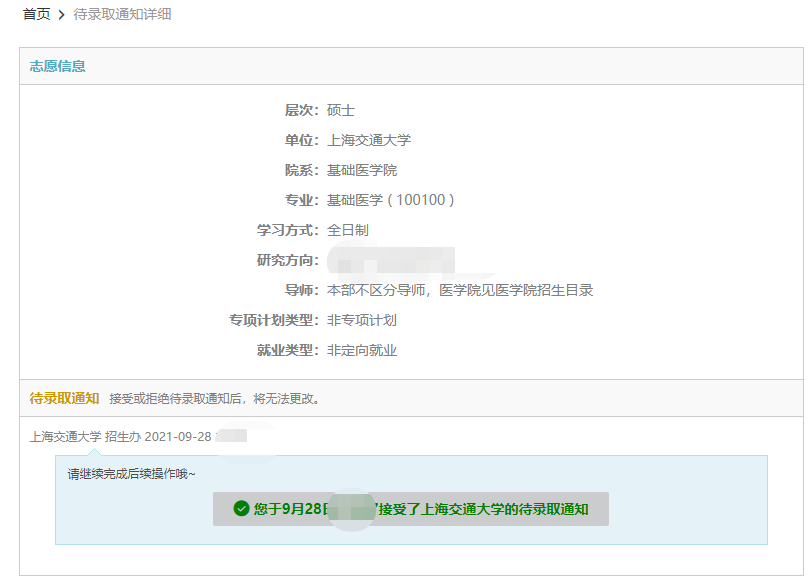Click the 专项计划类型 value 非专项计划
Image resolution: width=811 pixels, height=587 pixels.
click(362, 320)
